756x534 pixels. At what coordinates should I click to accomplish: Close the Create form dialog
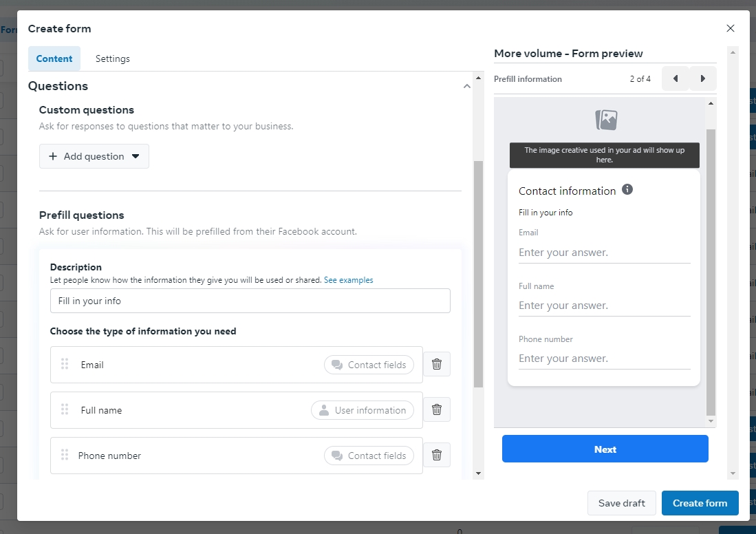(730, 28)
